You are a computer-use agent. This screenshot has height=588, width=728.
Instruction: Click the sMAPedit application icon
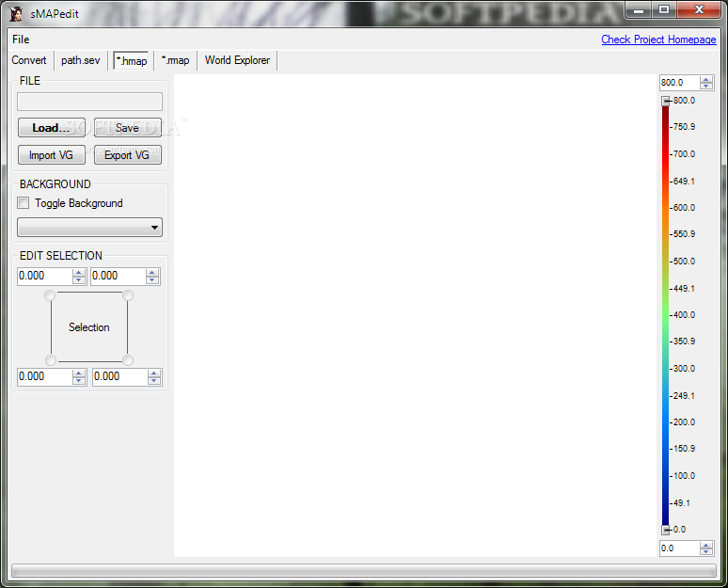pyautogui.click(x=16, y=14)
